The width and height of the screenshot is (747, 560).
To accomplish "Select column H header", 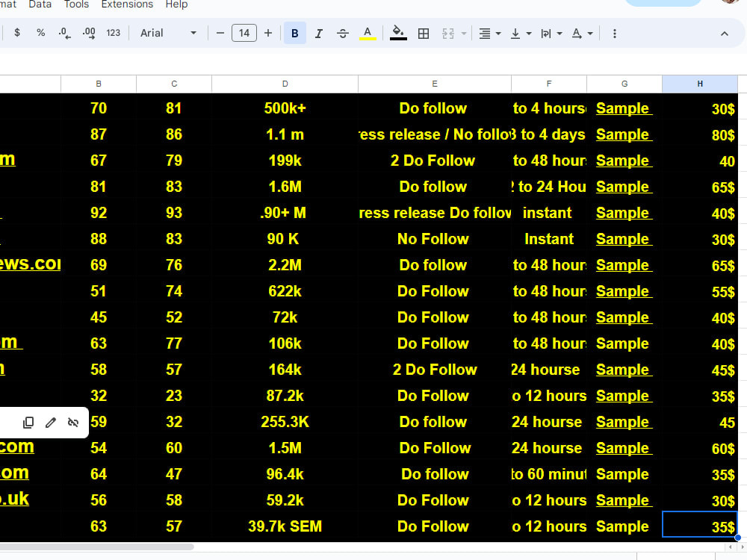I will point(700,84).
